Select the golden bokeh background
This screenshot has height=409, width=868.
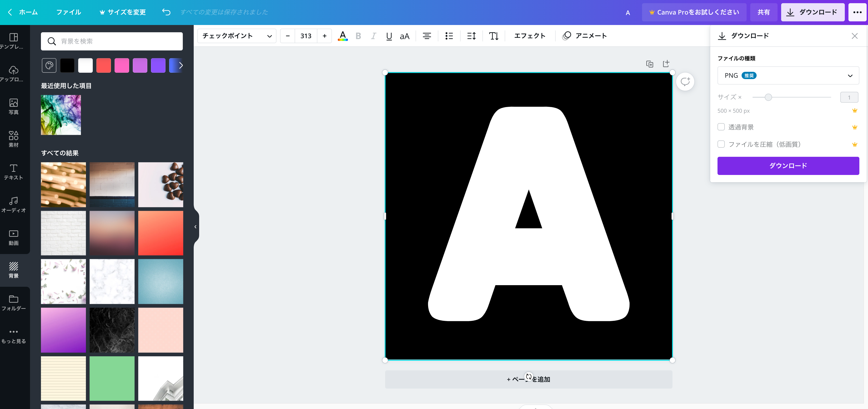click(x=63, y=185)
